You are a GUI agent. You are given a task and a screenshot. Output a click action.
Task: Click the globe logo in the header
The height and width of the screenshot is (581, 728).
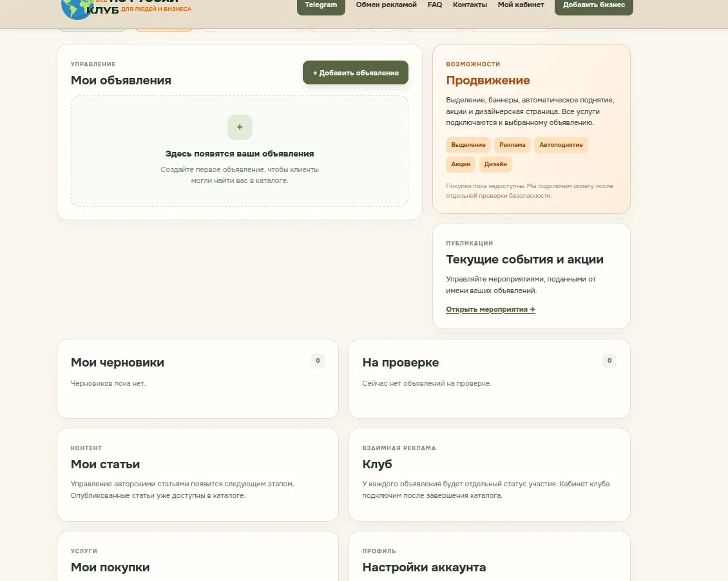77,9
